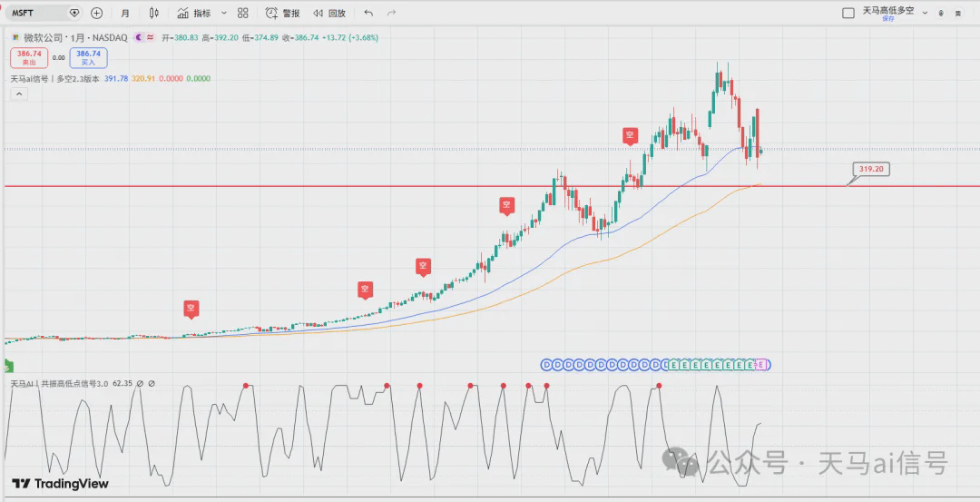Click the 319.20 price label callout

[x=870, y=169]
